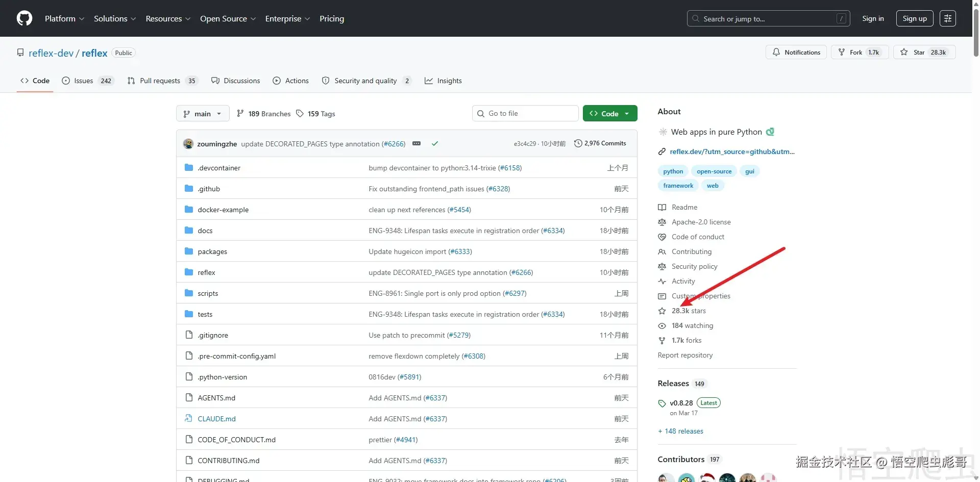The width and height of the screenshot is (980, 482).
Task: Click the open-source topic tag
Action: 714,171
